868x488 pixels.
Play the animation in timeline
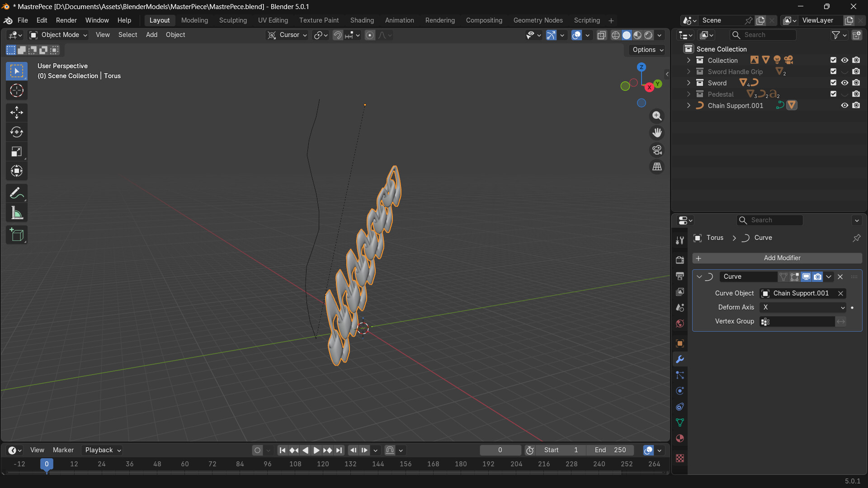316,450
